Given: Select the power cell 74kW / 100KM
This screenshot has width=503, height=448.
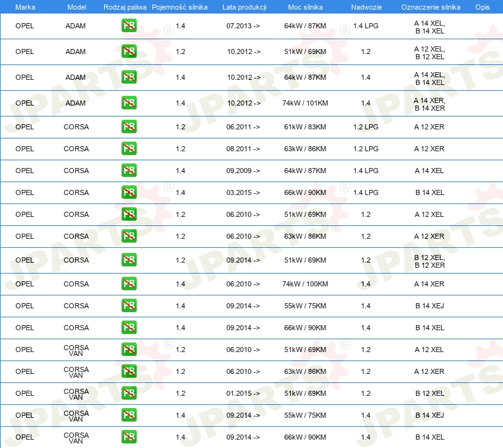Looking at the screenshot, I should (x=305, y=284).
